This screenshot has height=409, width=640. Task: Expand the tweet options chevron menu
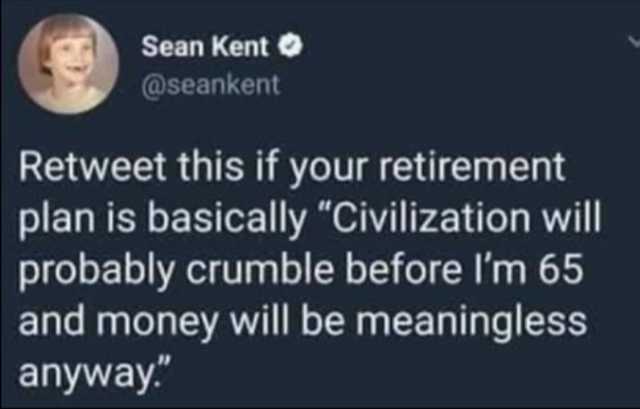pos(634,40)
